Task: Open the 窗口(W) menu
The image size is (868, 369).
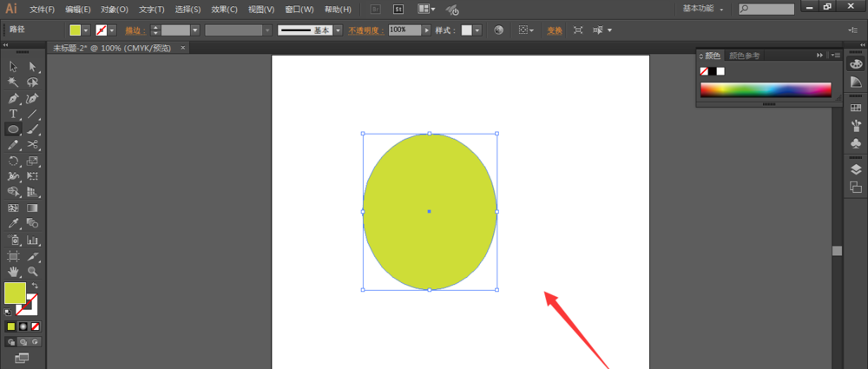Action: [299, 10]
